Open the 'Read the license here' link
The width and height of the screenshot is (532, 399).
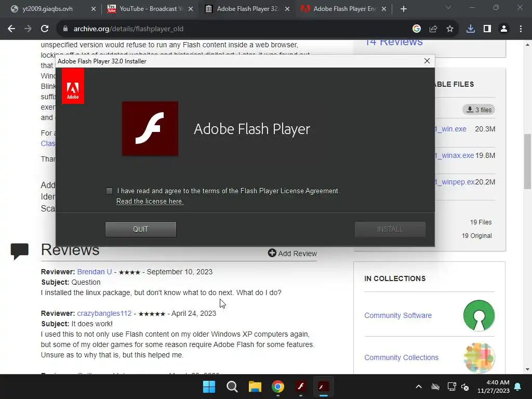click(150, 201)
